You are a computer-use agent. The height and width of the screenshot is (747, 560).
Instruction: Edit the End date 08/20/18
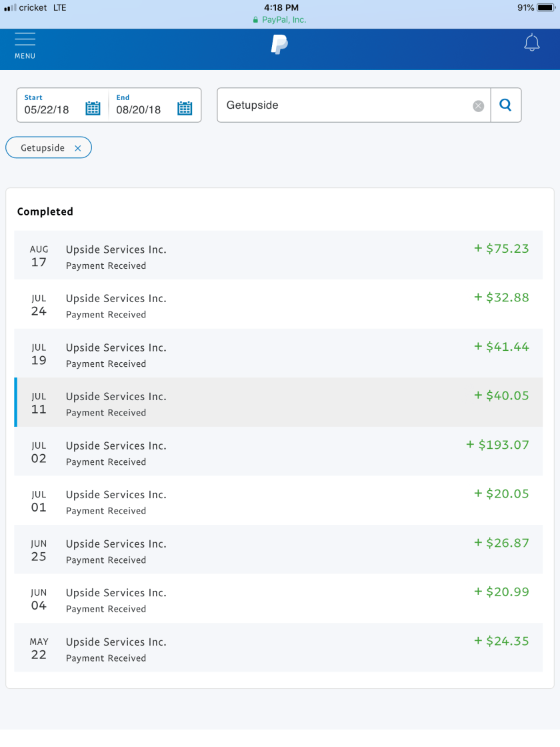tap(139, 109)
